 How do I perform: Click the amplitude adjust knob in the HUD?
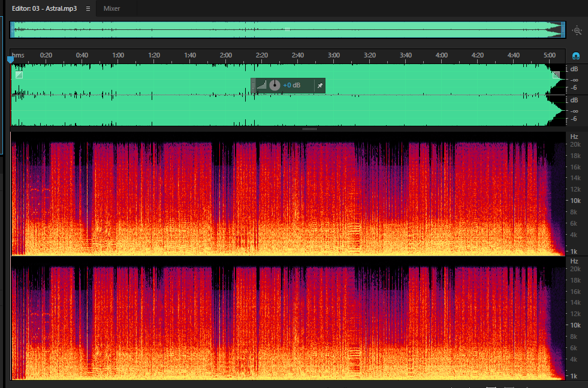275,85
